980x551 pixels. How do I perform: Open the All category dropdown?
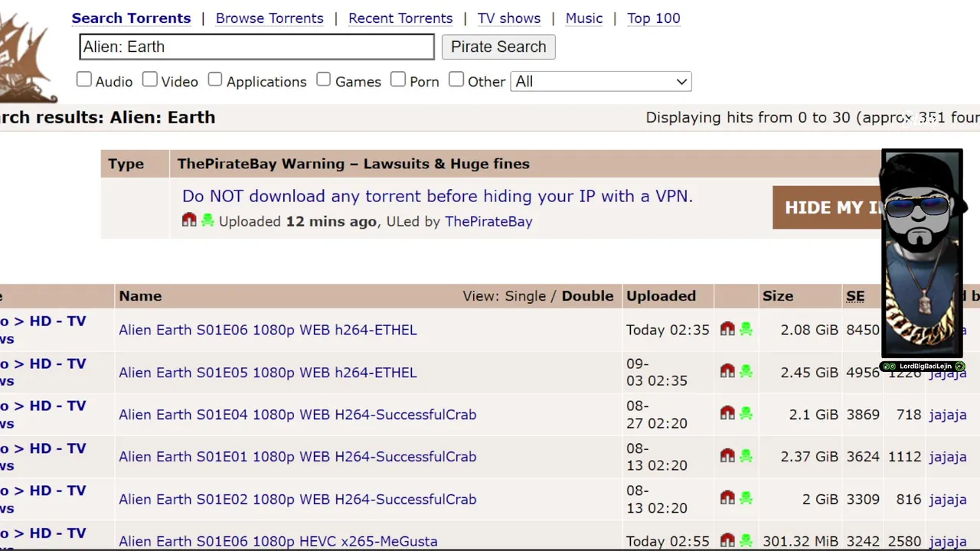point(601,82)
